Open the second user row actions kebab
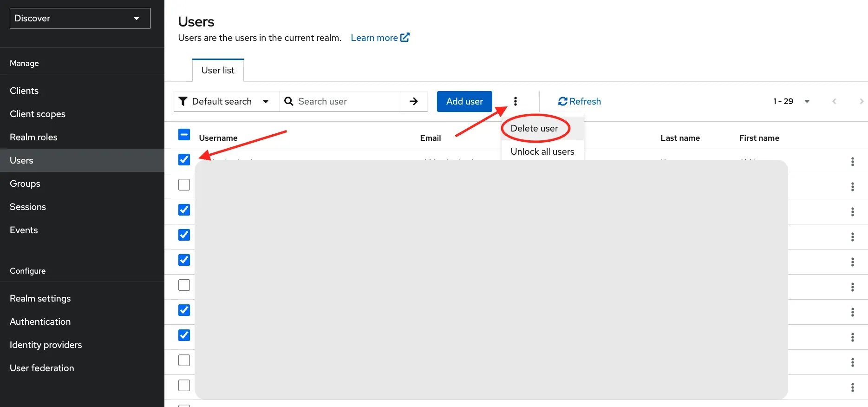Image resolution: width=868 pixels, height=407 pixels. 852,187
